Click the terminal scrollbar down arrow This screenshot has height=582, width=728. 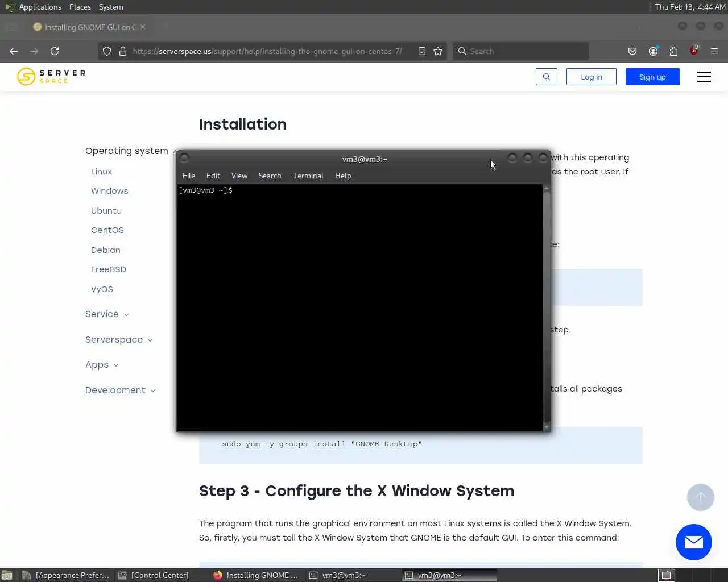tap(547, 427)
